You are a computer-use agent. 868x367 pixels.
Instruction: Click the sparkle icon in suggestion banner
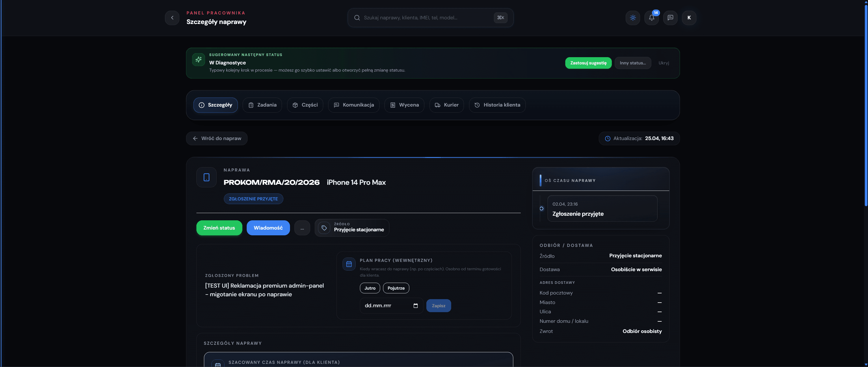click(x=198, y=59)
